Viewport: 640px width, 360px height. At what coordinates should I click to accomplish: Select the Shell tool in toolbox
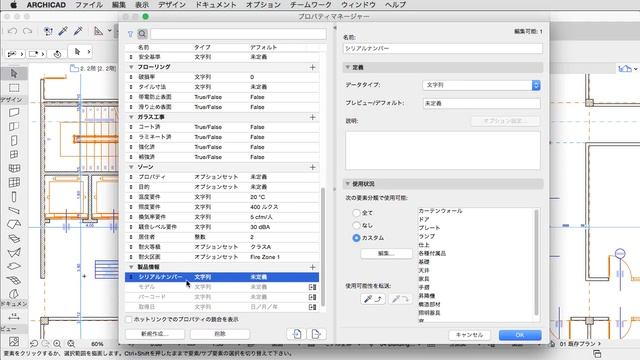click(x=14, y=253)
